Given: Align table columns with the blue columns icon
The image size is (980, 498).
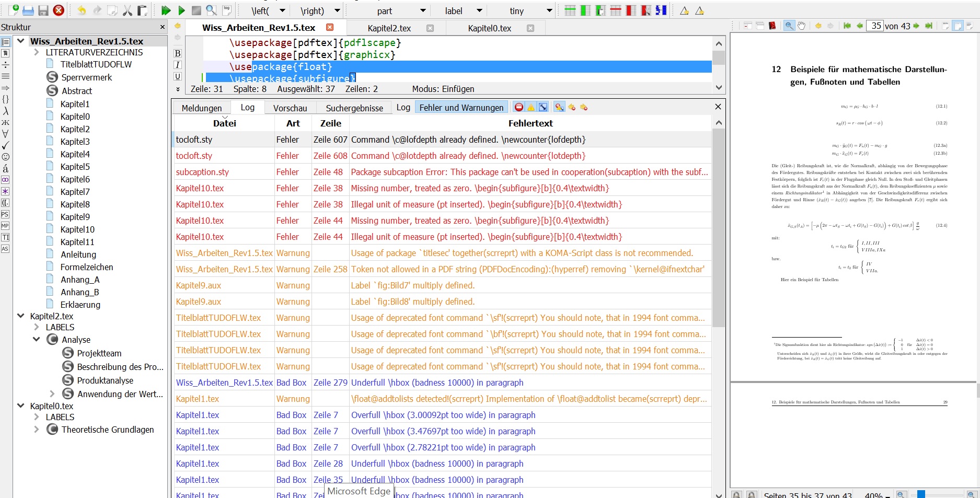Looking at the screenshot, I should (661, 10).
